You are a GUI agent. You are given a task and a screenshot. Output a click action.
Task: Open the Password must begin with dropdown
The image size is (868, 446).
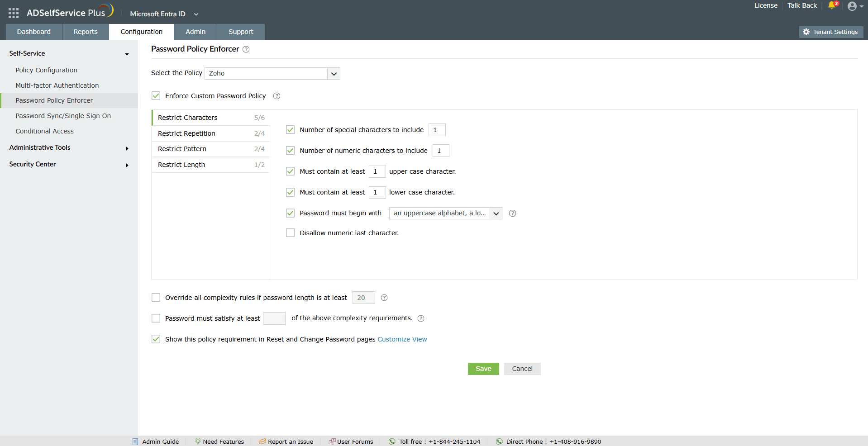[x=446, y=213]
